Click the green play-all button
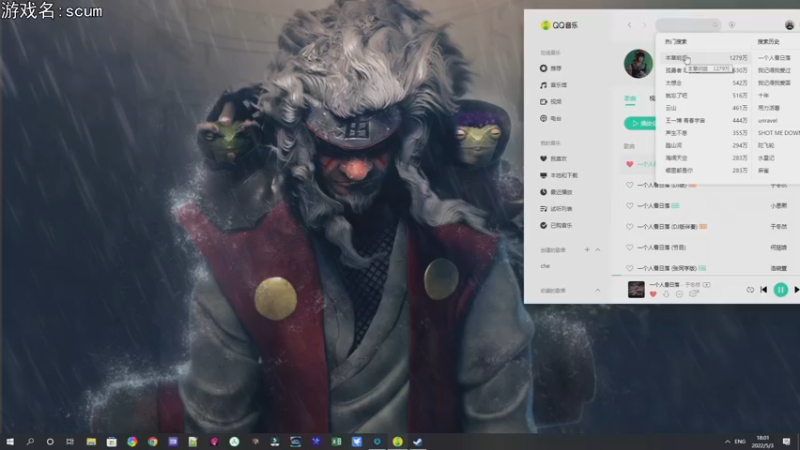This screenshot has width=800, height=450. [640, 123]
